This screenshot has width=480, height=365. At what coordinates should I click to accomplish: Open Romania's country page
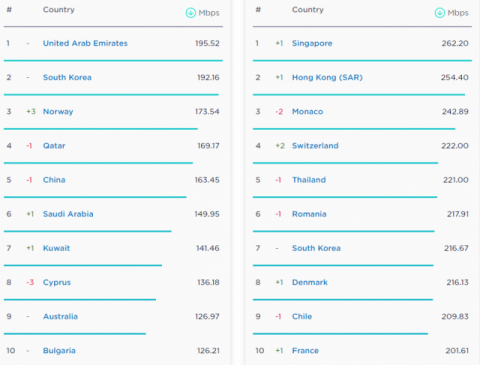[309, 214]
